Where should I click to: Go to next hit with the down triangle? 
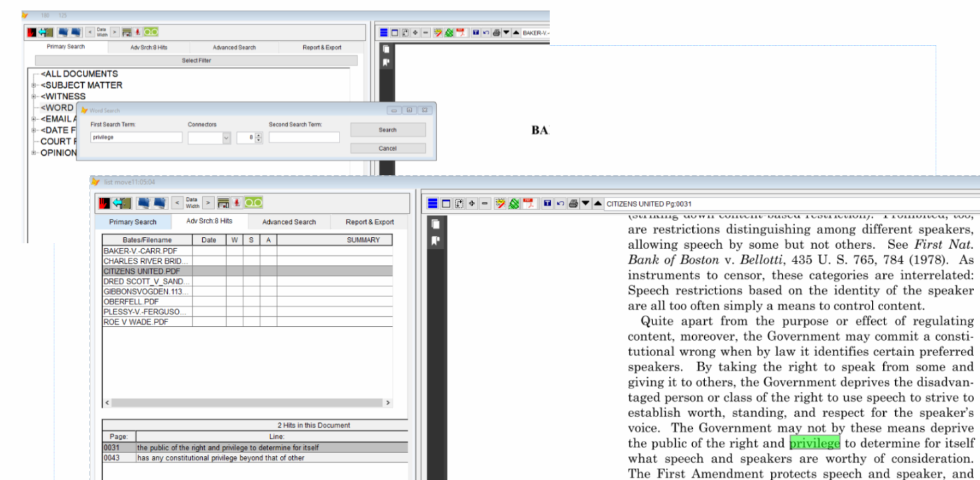[x=586, y=204]
